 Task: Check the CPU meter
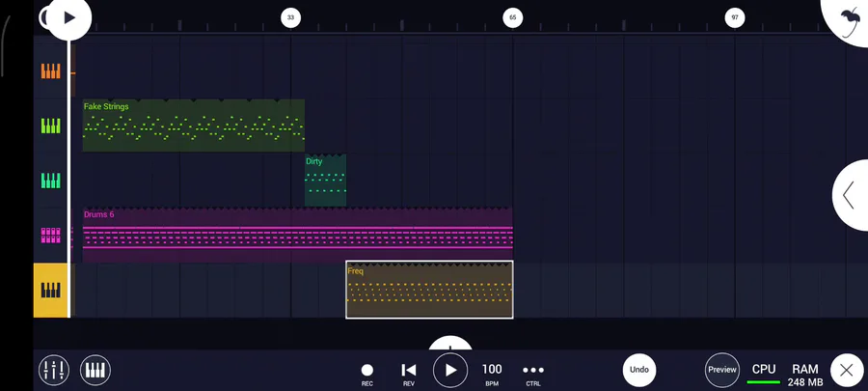click(x=764, y=374)
